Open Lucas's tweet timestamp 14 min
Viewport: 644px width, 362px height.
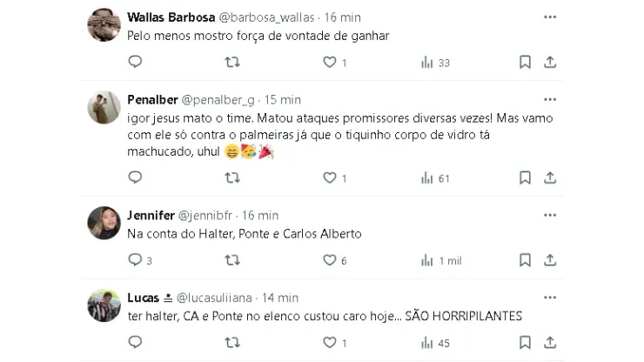point(280,297)
